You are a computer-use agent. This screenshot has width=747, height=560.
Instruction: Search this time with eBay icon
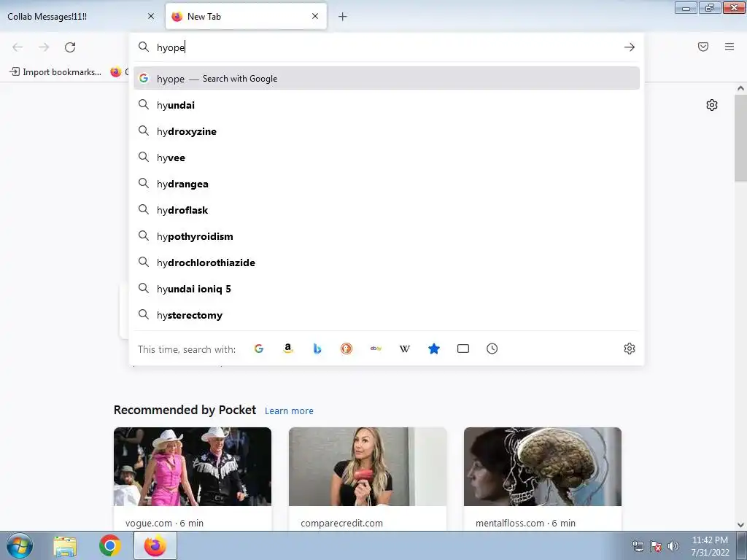point(376,349)
